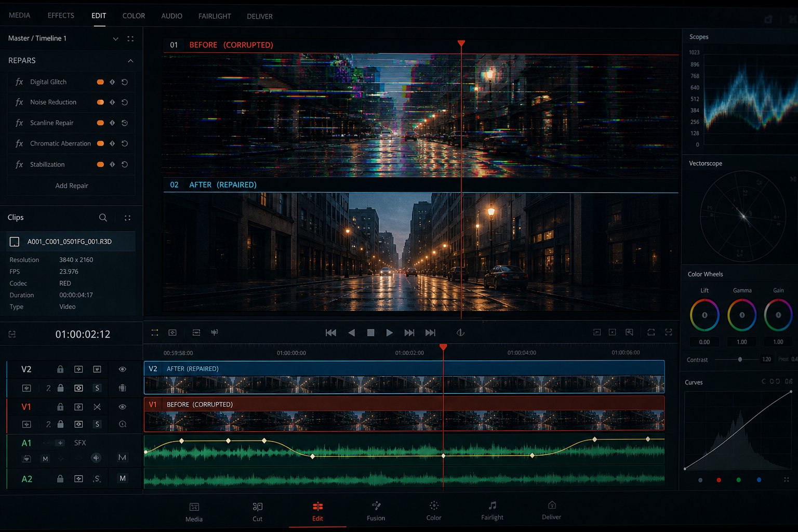Play the timeline in reverse
798x532 pixels.
pos(352,332)
